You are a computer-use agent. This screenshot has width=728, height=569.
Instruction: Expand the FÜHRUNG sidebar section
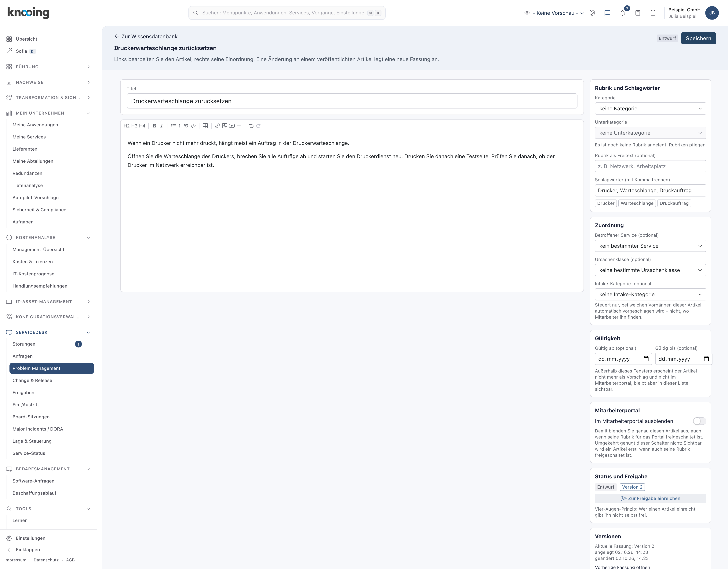(49, 67)
